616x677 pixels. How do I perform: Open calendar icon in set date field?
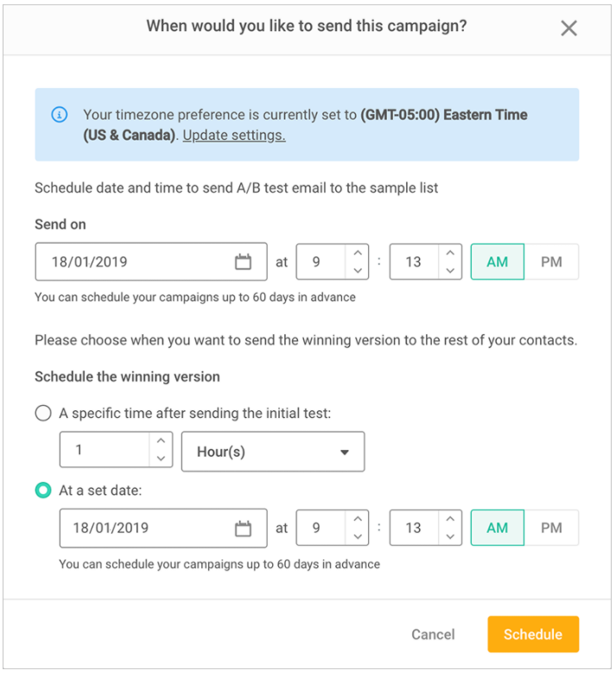click(x=244, y=528)
